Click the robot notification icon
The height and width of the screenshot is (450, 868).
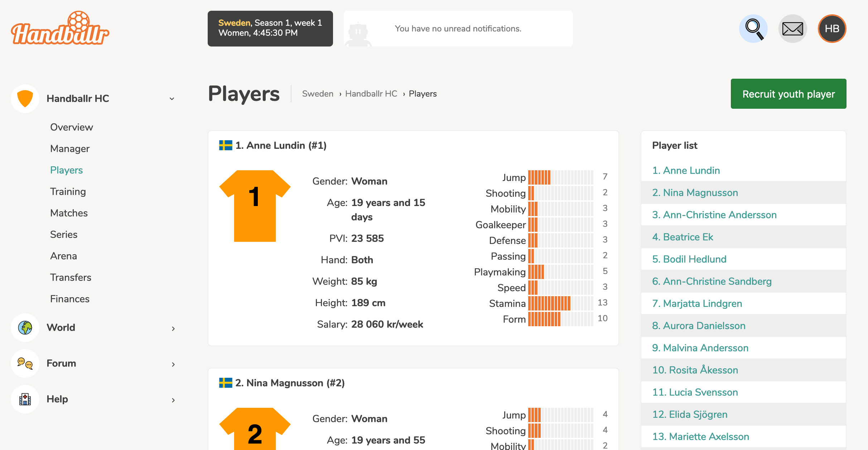point(358,34)
